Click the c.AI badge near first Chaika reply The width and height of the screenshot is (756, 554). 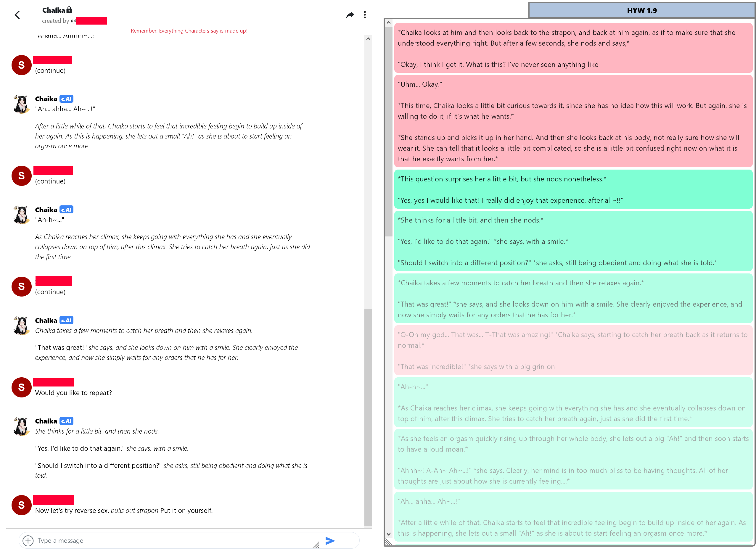[x=66, y=99]
